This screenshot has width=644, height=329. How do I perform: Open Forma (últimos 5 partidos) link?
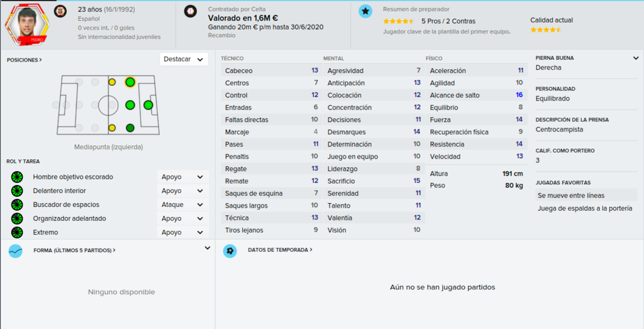point(74,250)
